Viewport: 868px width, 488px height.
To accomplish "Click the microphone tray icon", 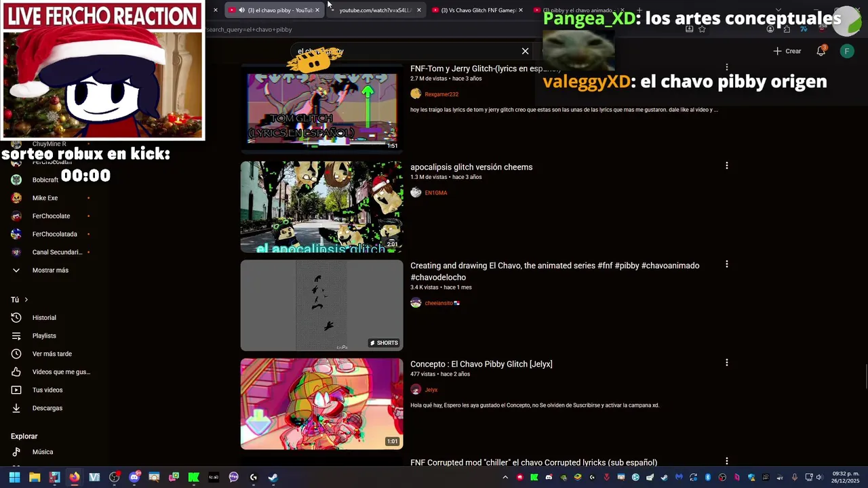I will 794,477.
